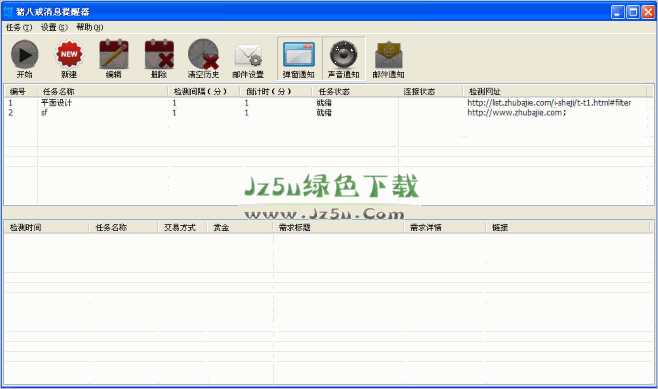This screenshot has width=658, height=389.
Task: Open the 任务(T) menu
Action: (x=19, y=27)
